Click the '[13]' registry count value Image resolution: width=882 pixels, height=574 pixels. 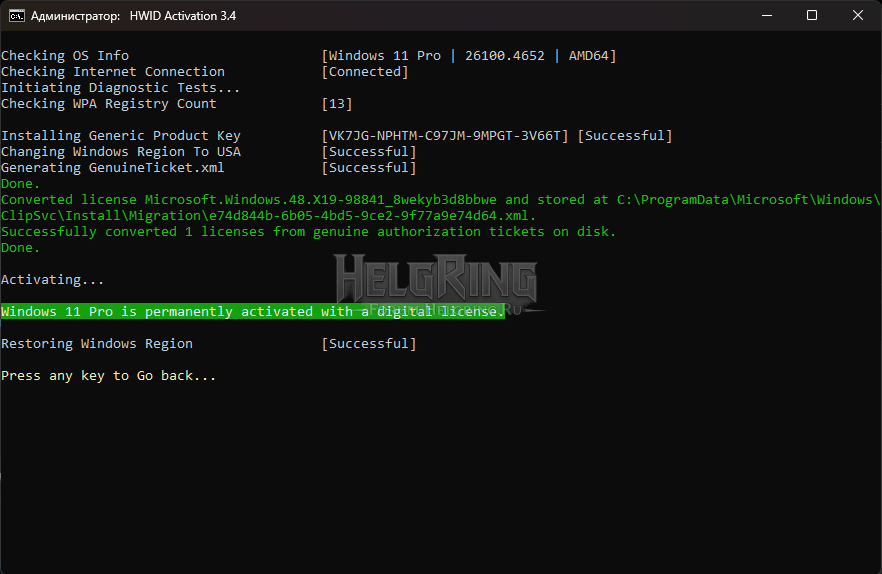point(336,104)
